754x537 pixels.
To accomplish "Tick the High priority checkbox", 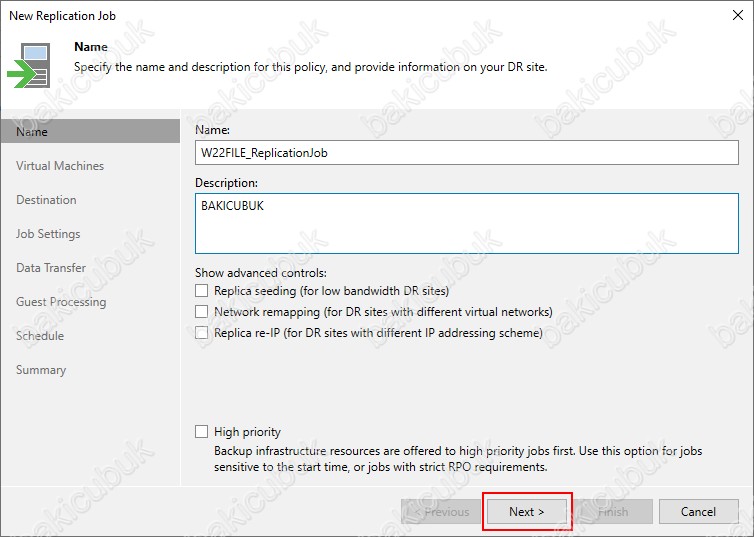I will click(201, 432).
